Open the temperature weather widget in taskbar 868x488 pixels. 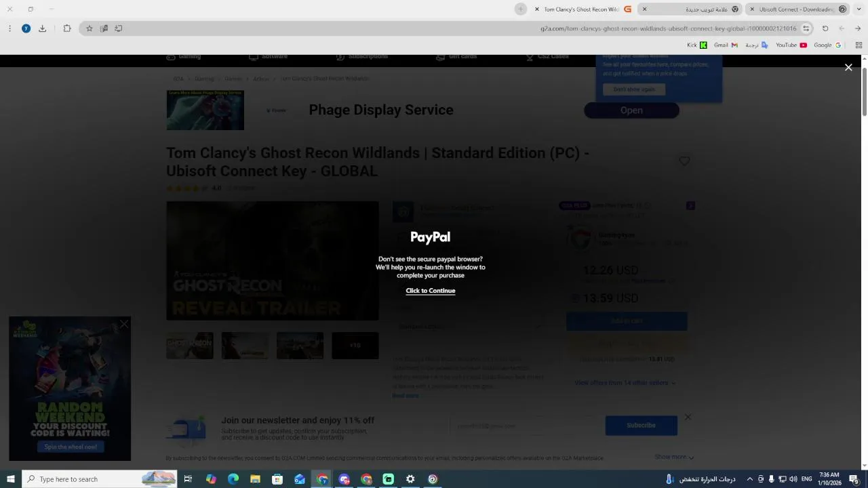pos(702,479)
